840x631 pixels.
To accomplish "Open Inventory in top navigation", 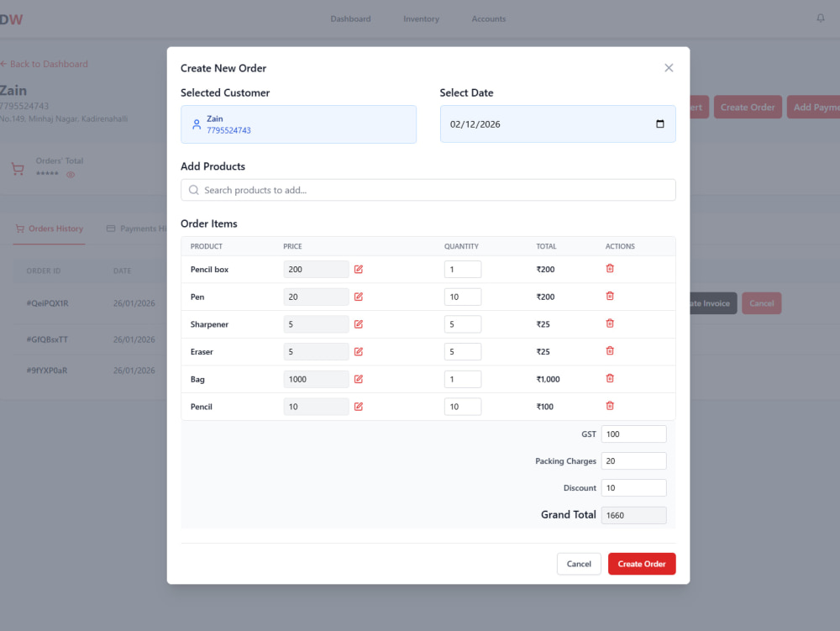I will click(421, 18).
